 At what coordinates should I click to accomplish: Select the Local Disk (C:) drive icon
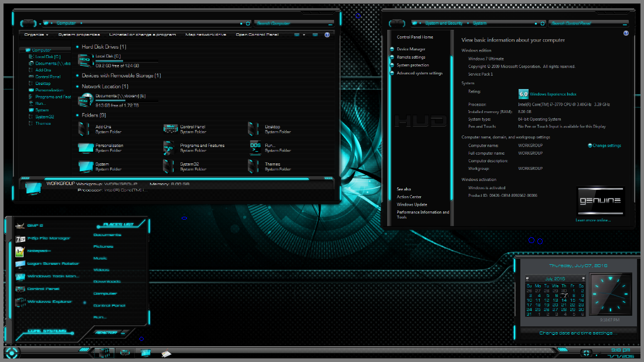point(84,61)
